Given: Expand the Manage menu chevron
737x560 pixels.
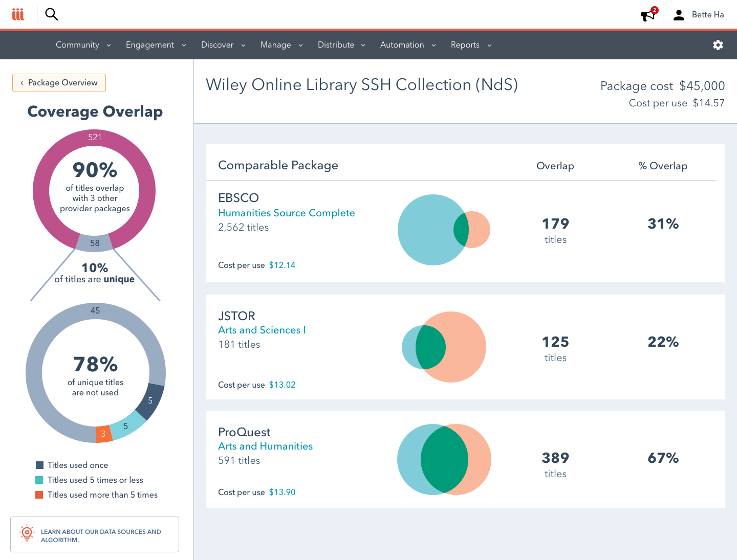Looking at the screenshot, I should [x=300, y=45].
